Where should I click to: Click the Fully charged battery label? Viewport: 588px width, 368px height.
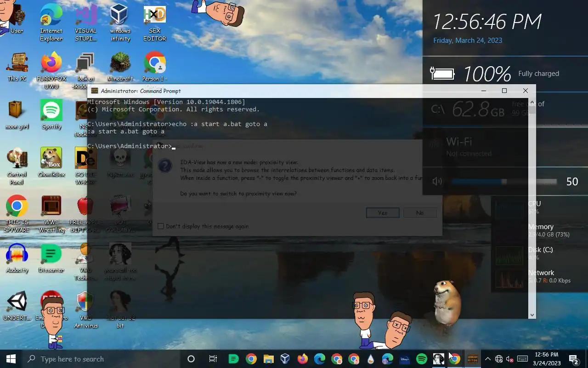click(x=538, y=74)
